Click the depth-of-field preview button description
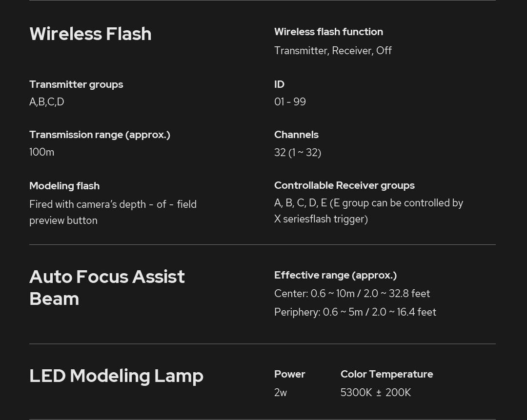Viewport: 527px width, 420px height. [x=113, y=212]
